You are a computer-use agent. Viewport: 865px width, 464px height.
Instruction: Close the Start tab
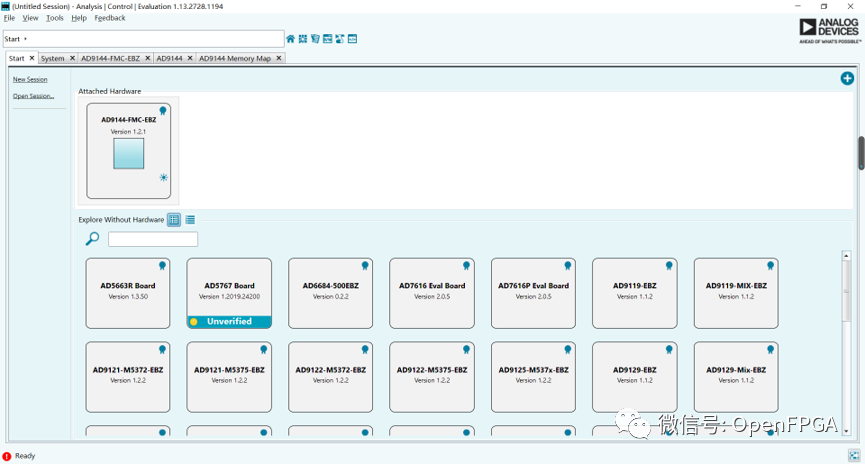tap(32, 58)
